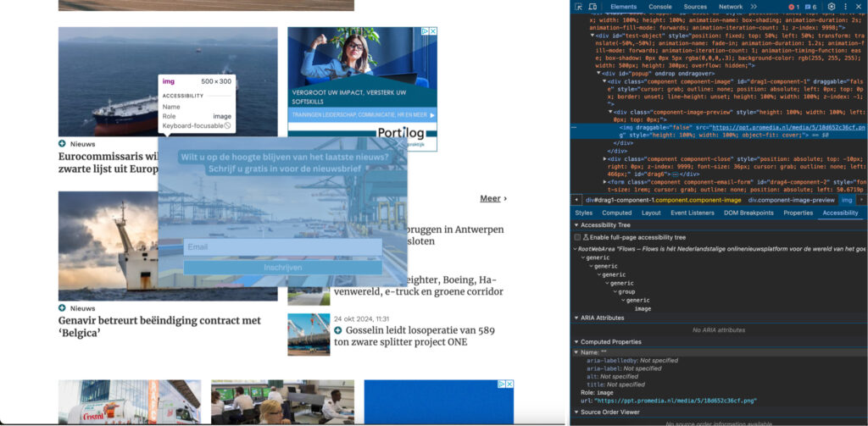The height and width of the screenshot is (426, 868).
Task: Open the Layout pane tab
Action: pos(651,213)
